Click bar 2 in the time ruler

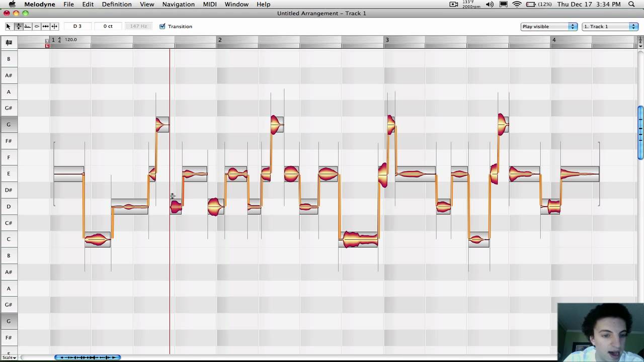tap(220, 40)
